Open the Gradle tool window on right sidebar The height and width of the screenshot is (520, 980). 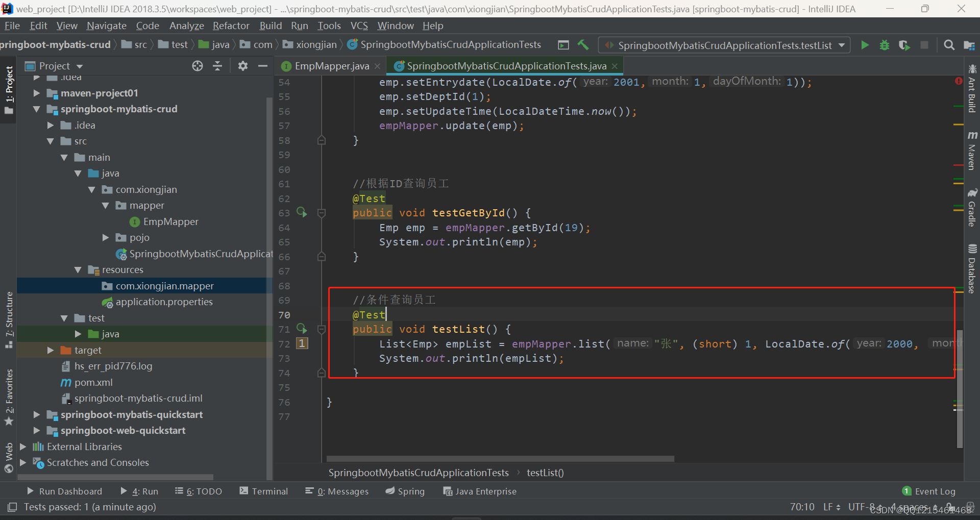972,207
